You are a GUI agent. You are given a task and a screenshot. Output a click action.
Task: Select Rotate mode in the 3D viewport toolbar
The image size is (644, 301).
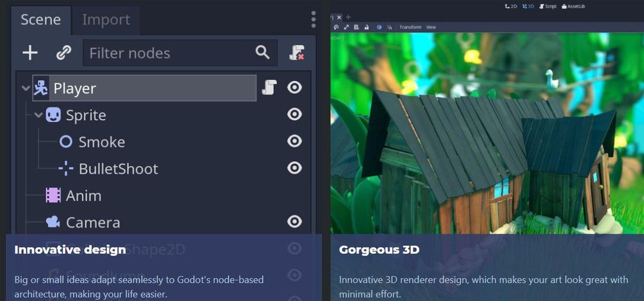click(x=336, y=27)
